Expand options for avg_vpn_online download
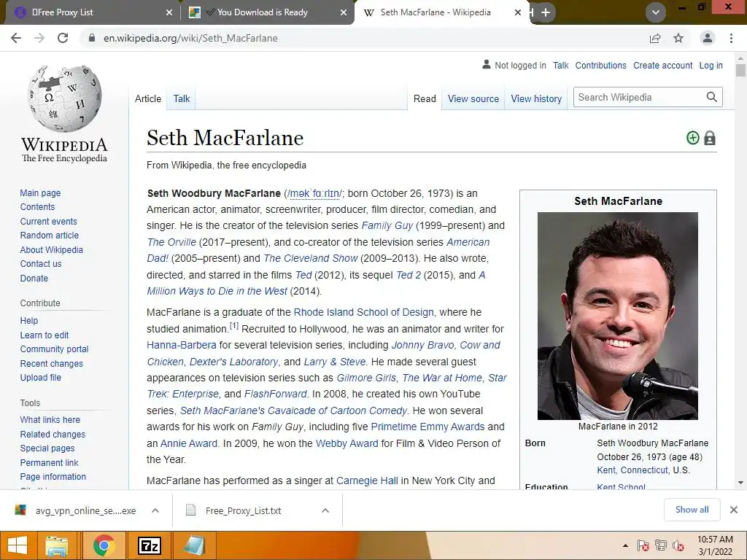The height and width of the screenshot is (560, 747). click(x=155, y=510)
